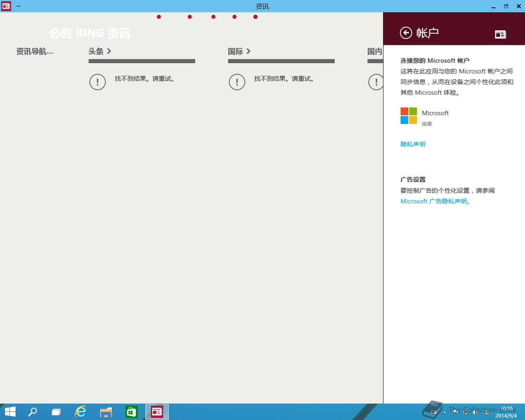
Task: Connect the Microsoft account (连接)
Action: click(427, 123)
